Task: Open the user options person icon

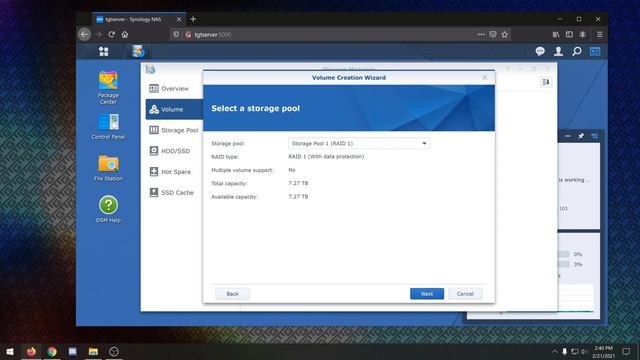Action: tap(558, 51)
